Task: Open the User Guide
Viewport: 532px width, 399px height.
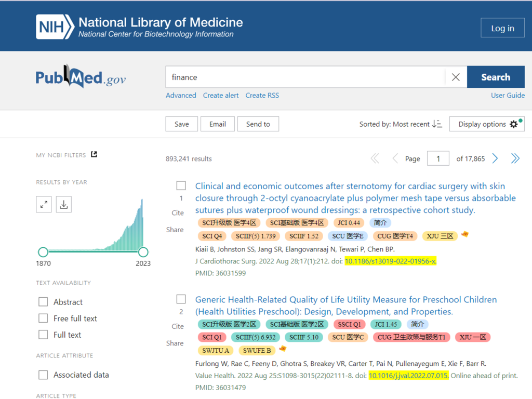Action: 508,95
